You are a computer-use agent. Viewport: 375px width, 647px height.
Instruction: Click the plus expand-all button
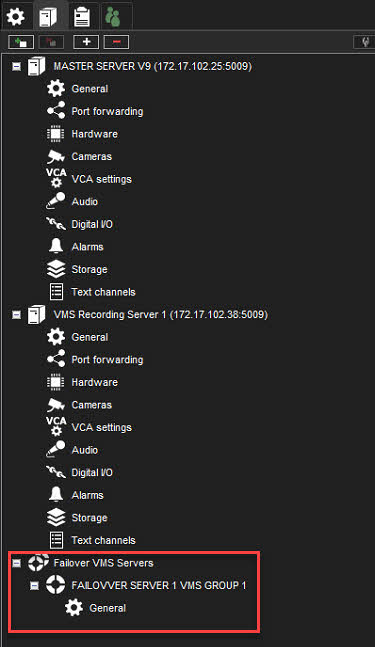tap(86, 42)
